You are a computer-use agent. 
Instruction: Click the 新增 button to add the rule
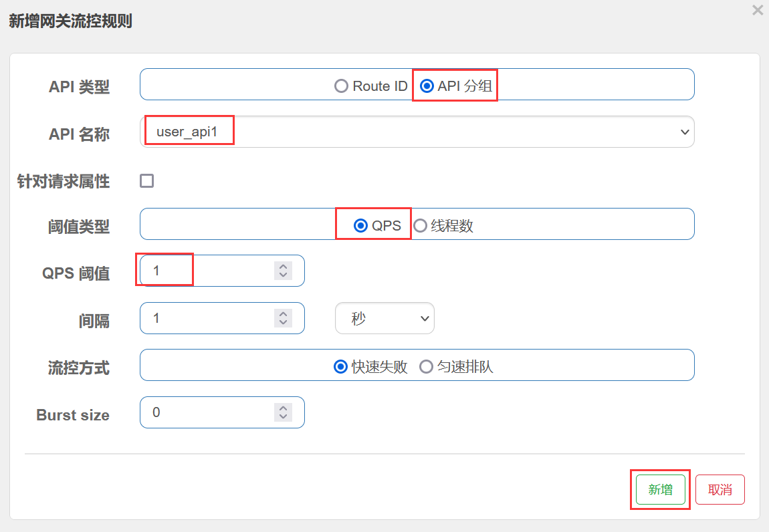coord(660,490)
